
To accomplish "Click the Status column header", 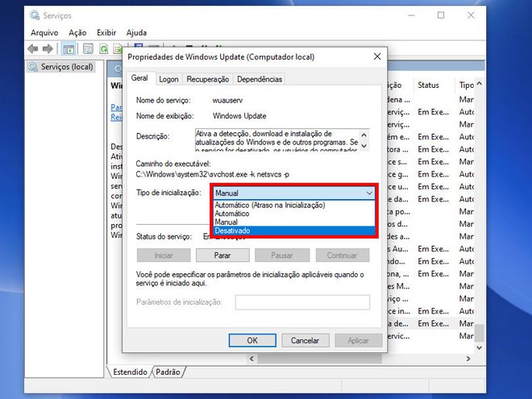I will coord(428,85).
